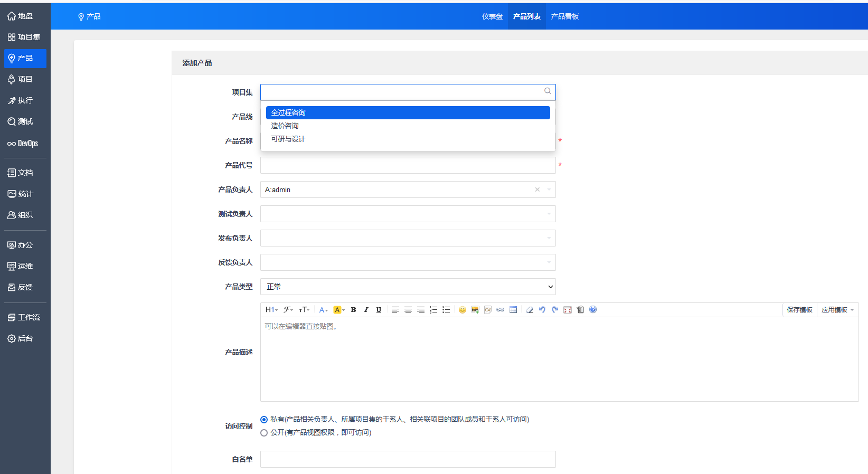
Task: Insert an emoticon into the description
Action: point(462,310)
